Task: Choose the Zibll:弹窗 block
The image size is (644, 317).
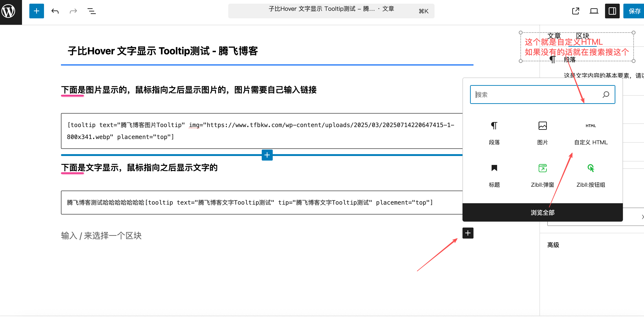Action: (x=542, y=175)
